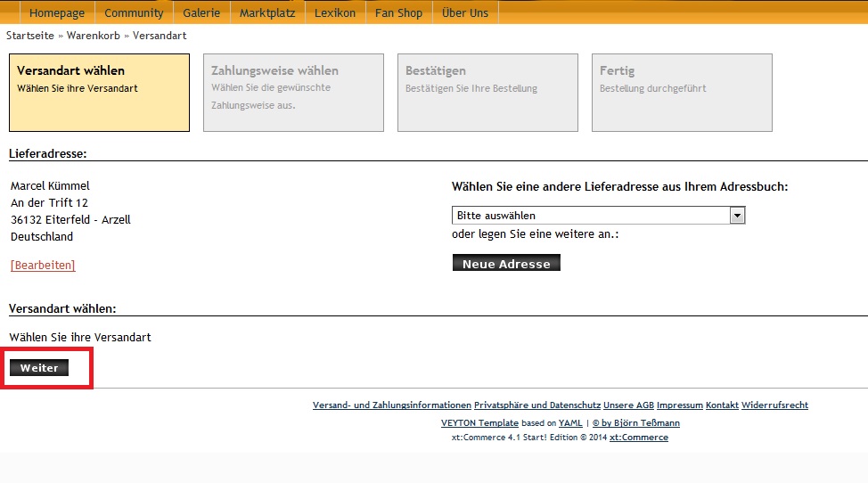Select Marktplatz in the top navigation
The height and width of the screenshot is (483, 868).
(x=267, y=12)
